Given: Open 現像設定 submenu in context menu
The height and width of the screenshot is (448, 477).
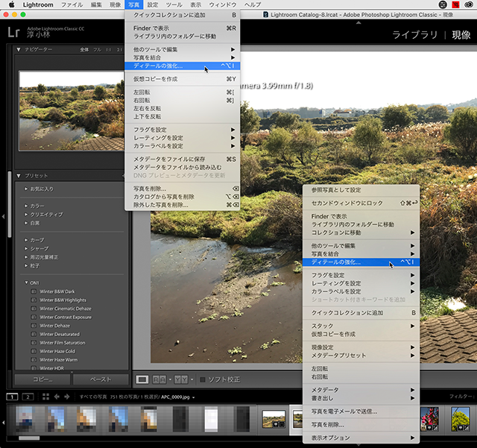Looking at the screenshot, I should click(361, 347).
